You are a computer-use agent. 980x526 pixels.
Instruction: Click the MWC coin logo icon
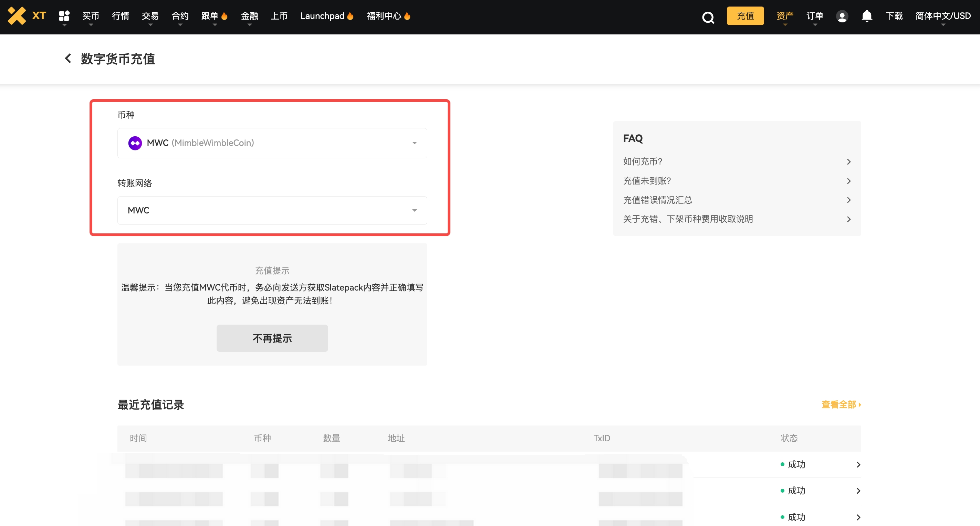click(x=135, y=143)
